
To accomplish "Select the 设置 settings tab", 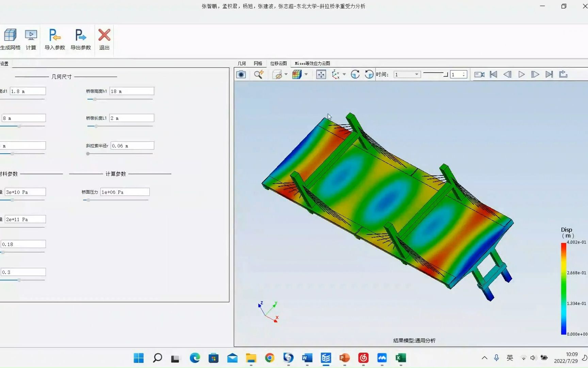I will click(5, 64).
